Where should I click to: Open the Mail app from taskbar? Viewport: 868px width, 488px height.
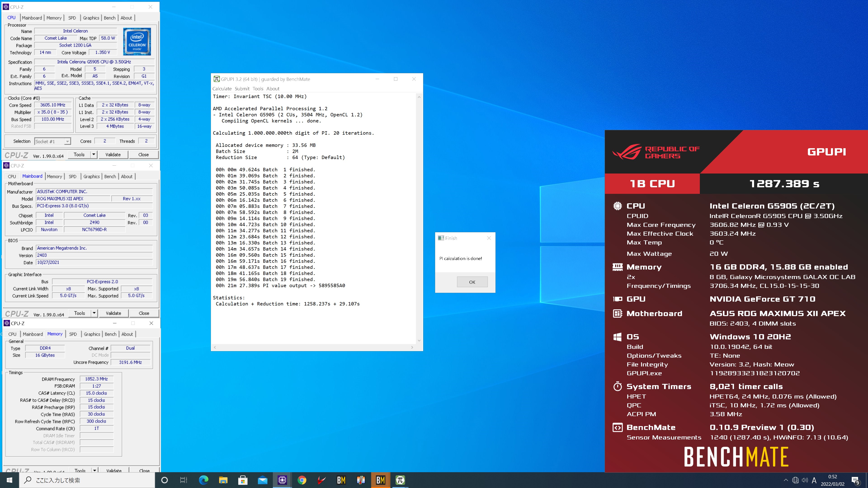click(x=262, y=480)
